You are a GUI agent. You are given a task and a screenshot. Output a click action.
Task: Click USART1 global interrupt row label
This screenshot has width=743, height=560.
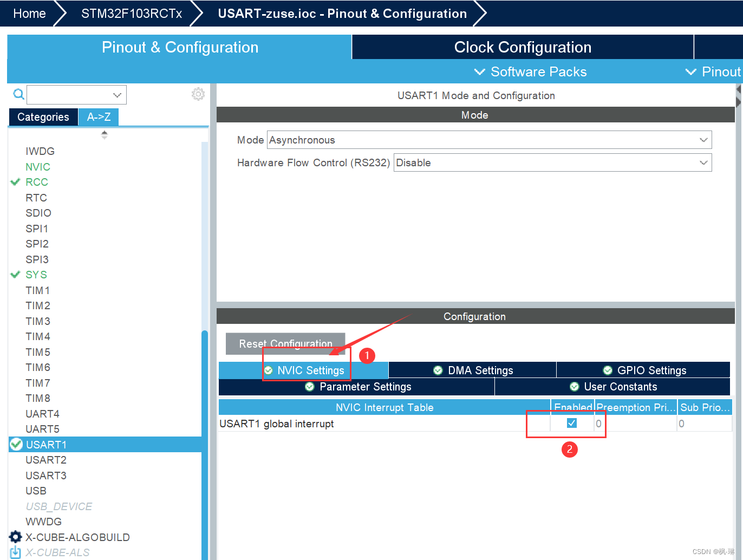click(x=277, y=424)
